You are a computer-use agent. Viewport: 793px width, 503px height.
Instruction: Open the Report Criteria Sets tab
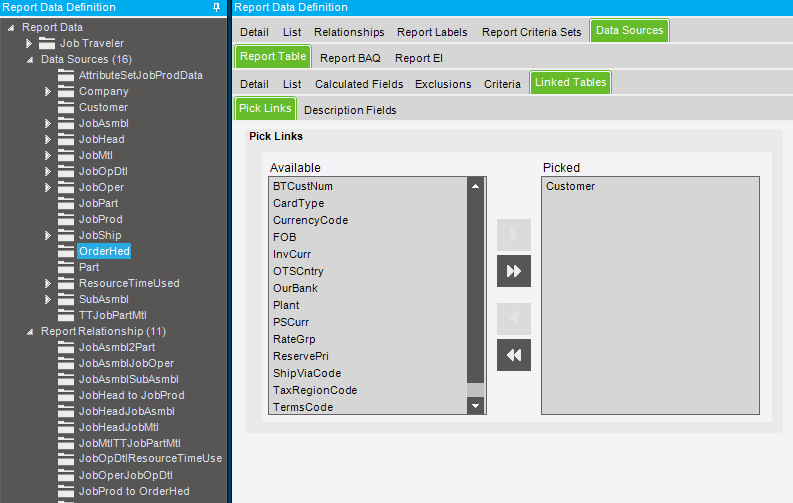pyautogui.click(x=532, y=32)
